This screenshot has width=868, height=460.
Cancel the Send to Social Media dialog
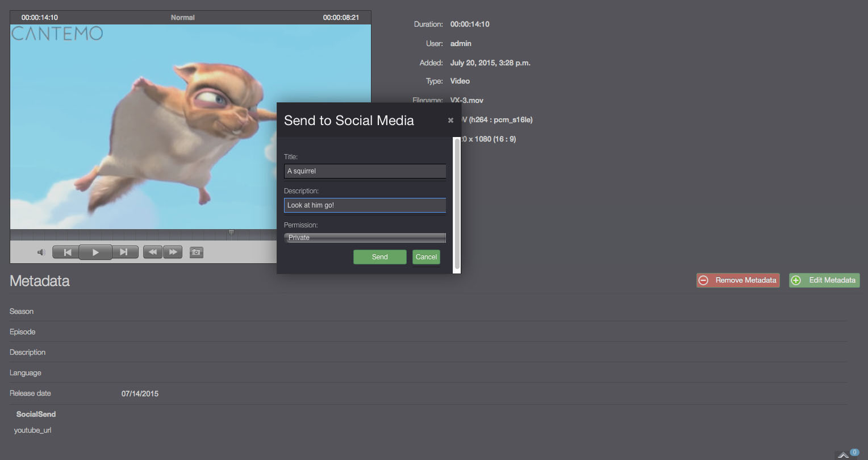[426, 257]
